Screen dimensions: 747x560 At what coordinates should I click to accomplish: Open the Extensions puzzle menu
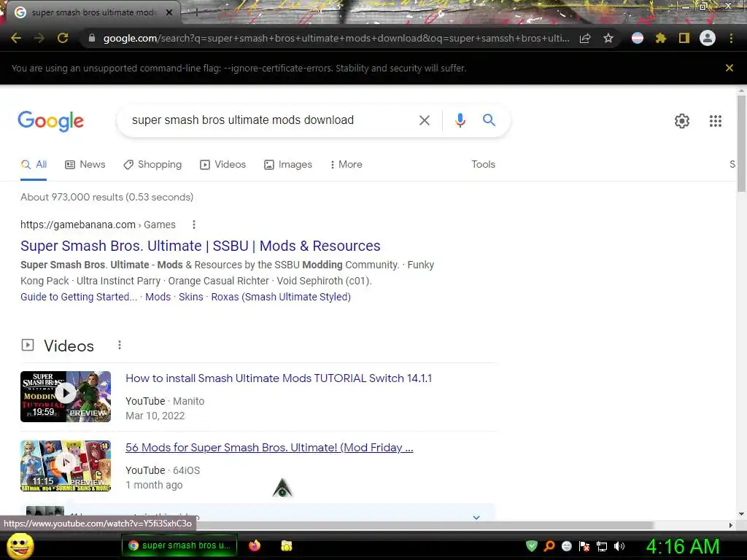[x=660, y=38]
